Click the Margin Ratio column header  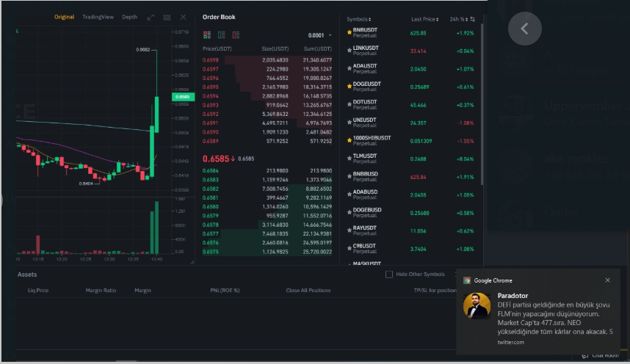101,290
